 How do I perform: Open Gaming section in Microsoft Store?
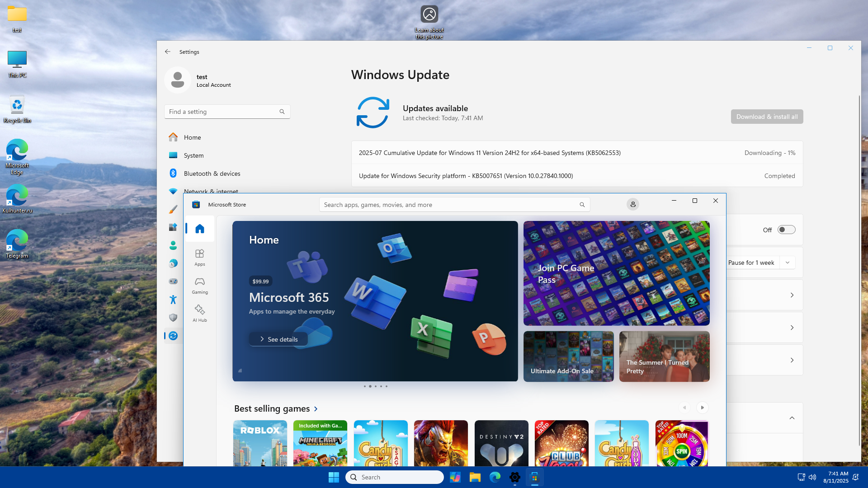[x=199, y=285]
